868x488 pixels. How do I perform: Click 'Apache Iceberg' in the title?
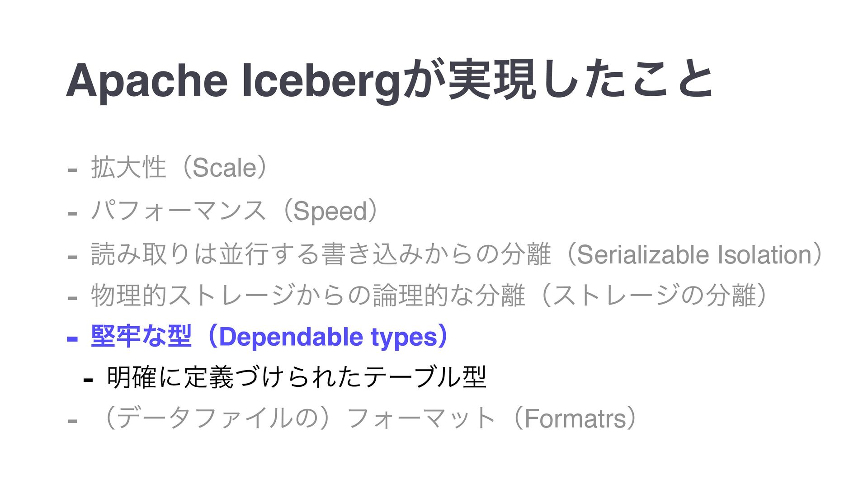pyautogui.click(x=233, y=81)
